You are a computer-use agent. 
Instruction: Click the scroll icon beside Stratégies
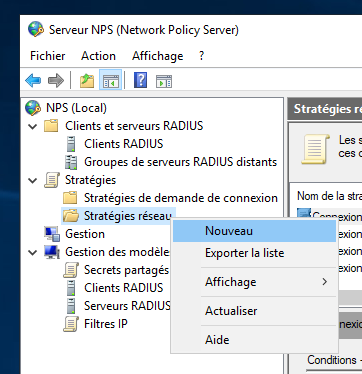click(x=52, y=180)
